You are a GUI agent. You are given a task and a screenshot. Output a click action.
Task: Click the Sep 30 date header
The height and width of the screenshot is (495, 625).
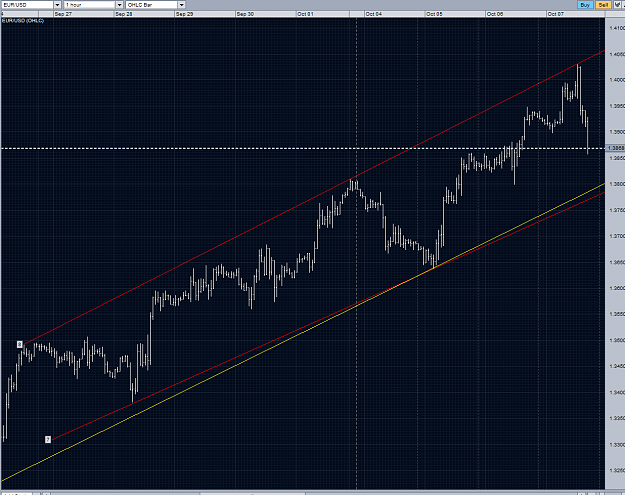pos(265,14)
